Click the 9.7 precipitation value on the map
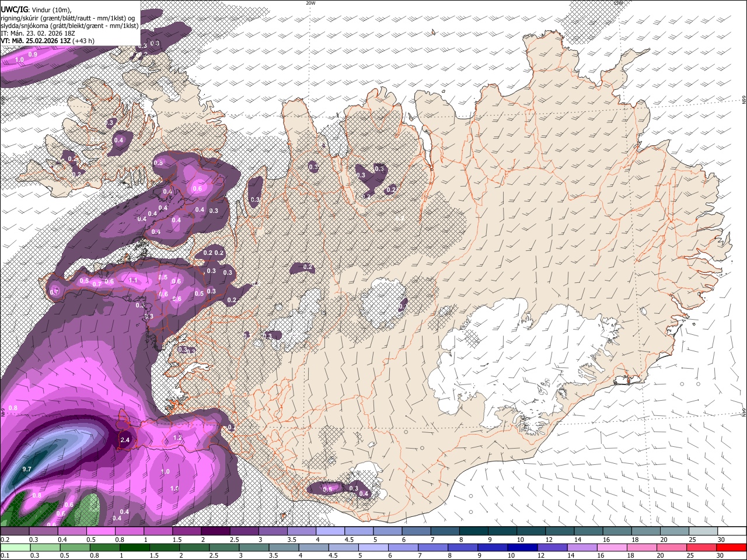 (27, 469)
